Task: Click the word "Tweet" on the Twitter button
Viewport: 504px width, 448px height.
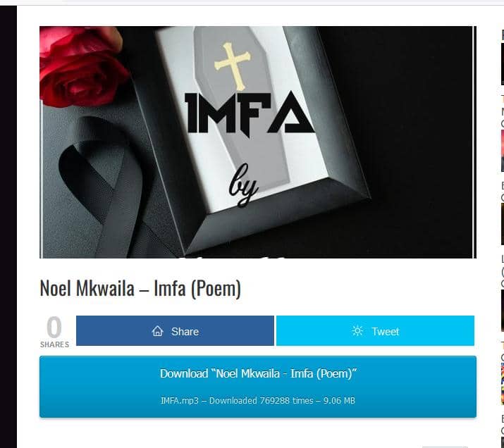Action: click(386, 331)
